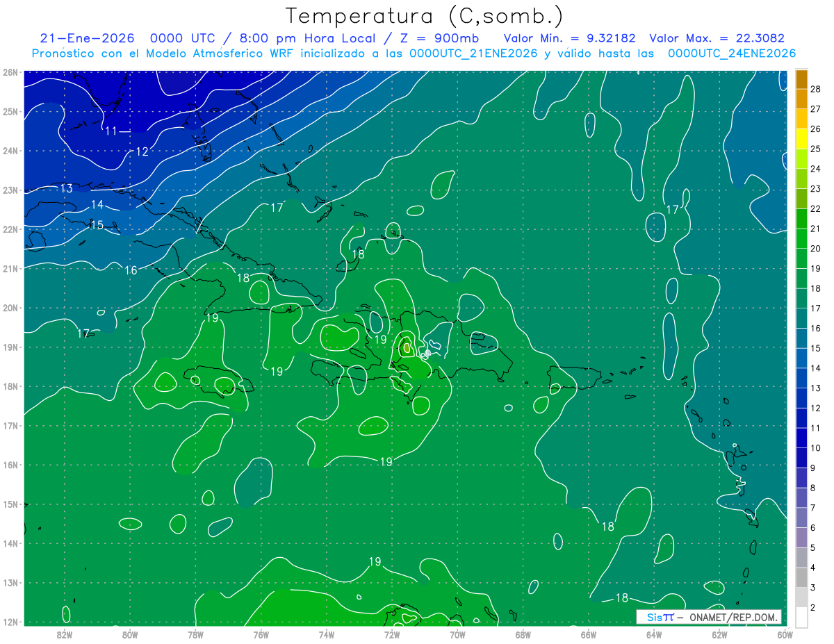Image resolution: width=834 pixels, height=644 pixels.
Task: Click the "15" isotherm label on the map
Action: click(x=97, y=224)
